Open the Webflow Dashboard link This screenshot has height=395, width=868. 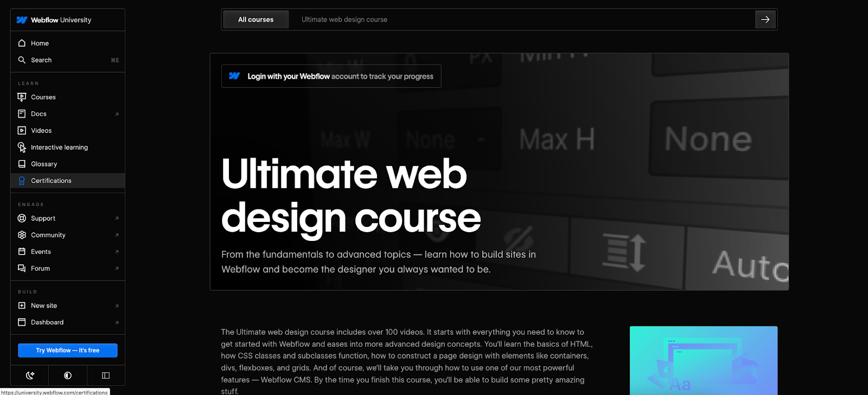68,322
